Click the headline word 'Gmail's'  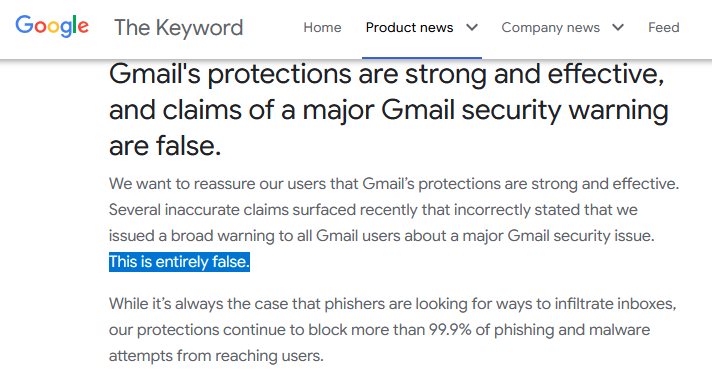154,74
